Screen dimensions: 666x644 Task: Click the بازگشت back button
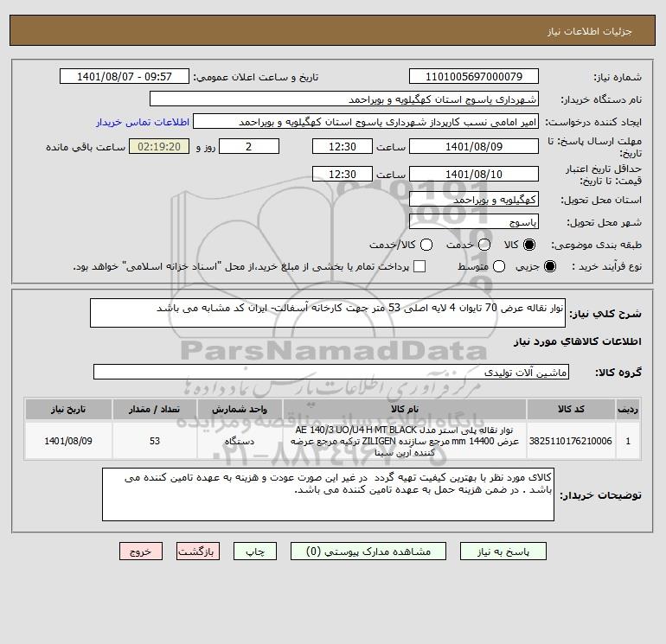[x=198, y=552]
